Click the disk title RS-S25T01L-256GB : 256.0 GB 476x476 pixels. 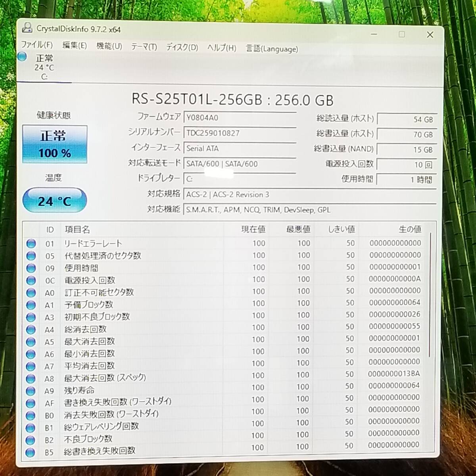232,99
